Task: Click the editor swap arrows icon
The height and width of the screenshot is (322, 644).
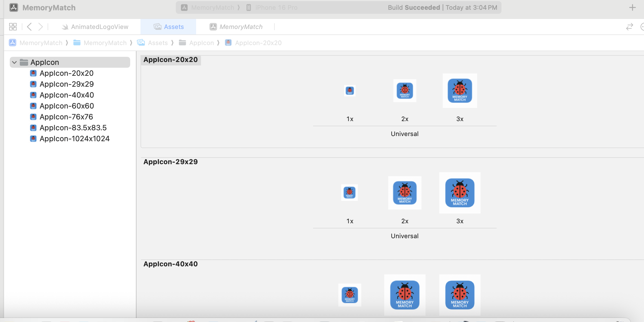Action: tap(629, 27)
